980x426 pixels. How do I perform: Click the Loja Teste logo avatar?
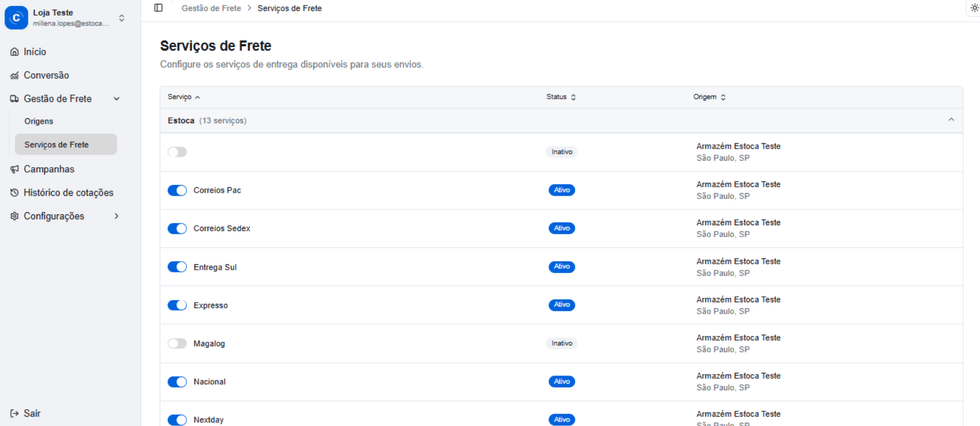pyautogui.click(x=16, y=18)
